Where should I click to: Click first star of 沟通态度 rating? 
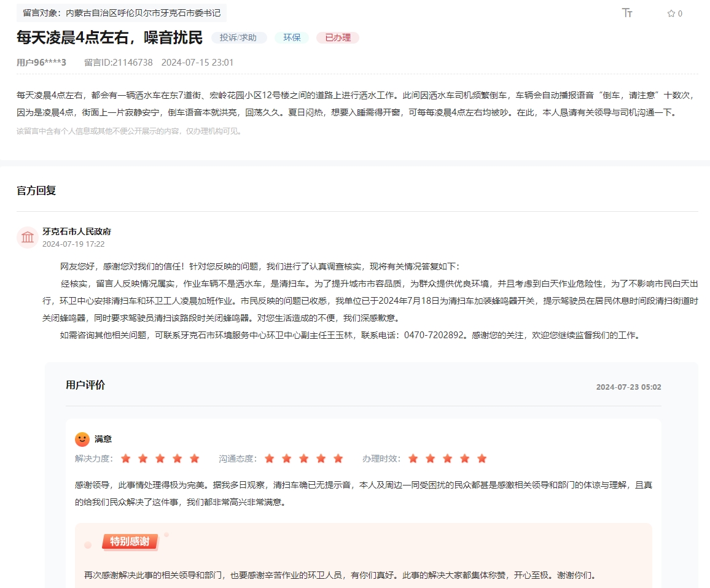pos(270,458)
